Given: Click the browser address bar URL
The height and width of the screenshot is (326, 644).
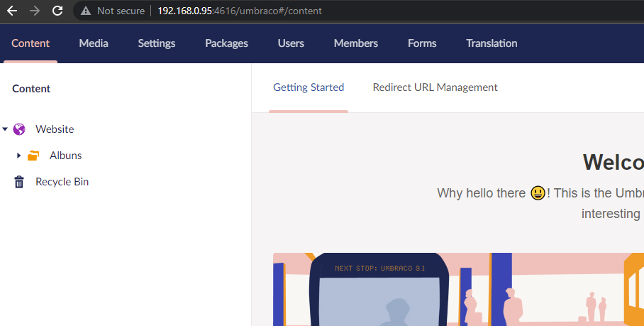Looking at the screenshot, I should (x=240, y=11).
